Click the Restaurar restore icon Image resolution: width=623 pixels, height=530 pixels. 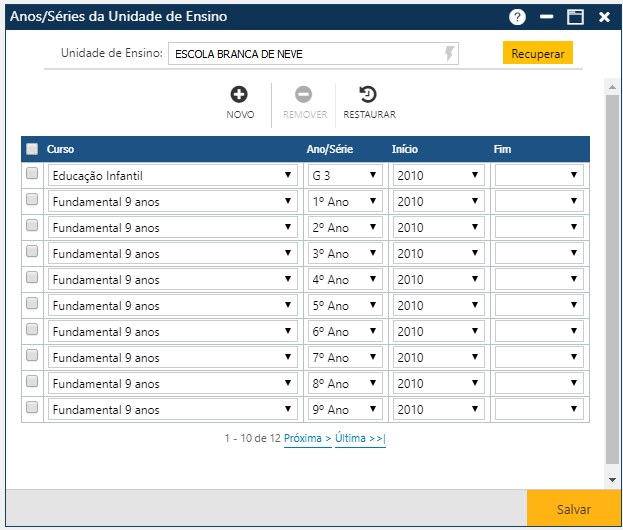[x=368, y=95]
